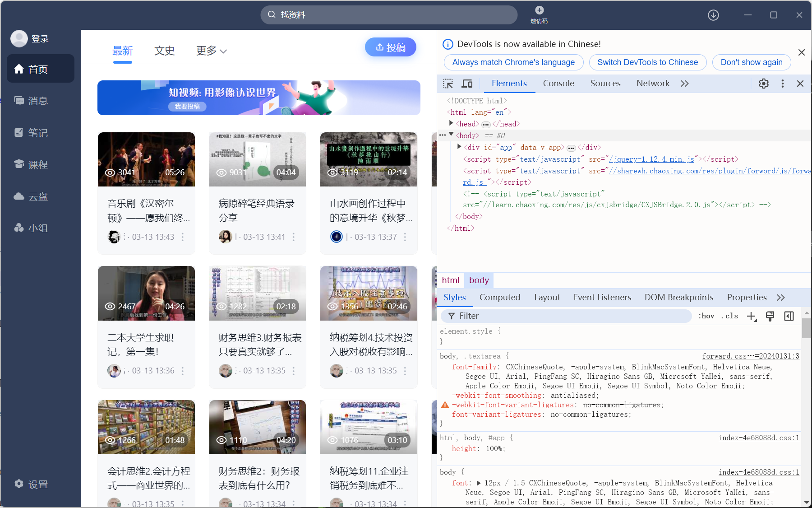Image resolution: width=812 pixels, height=508 pixels.
Task: Click Switch DevTools to Chinese
Action: pyautogui.click(x=647, y=62)
